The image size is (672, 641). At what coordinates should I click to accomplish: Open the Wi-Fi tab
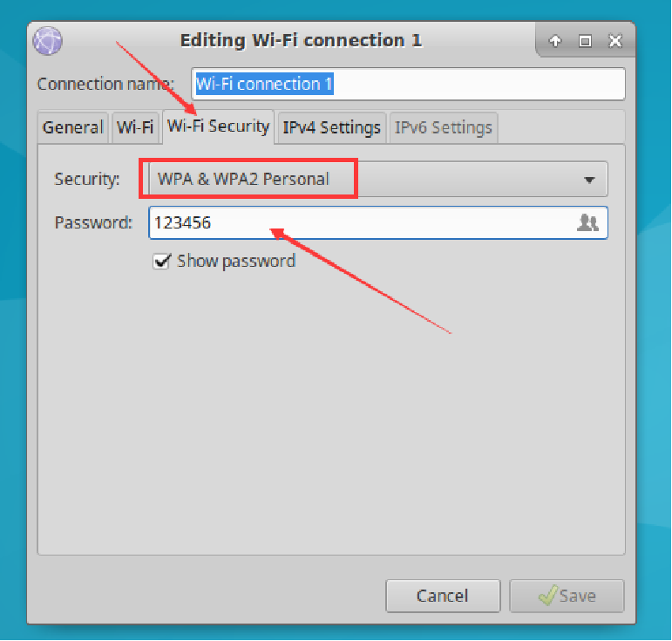point(135,127)
